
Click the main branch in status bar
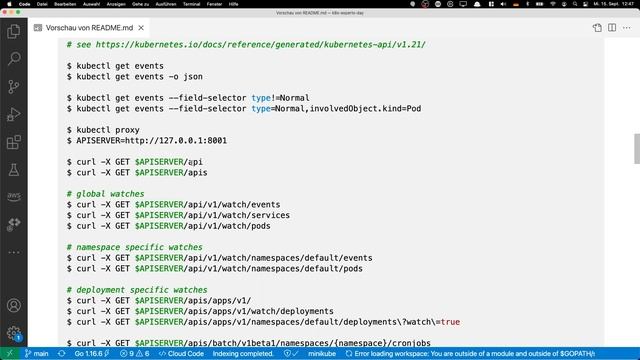coord(36,354)
